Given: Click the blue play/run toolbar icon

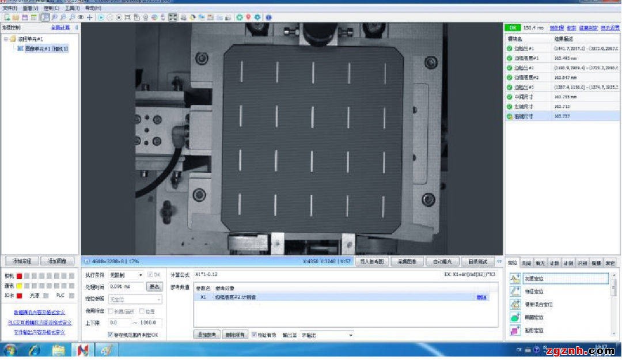Looking at the screenshot, I should [x=101, y=17].
